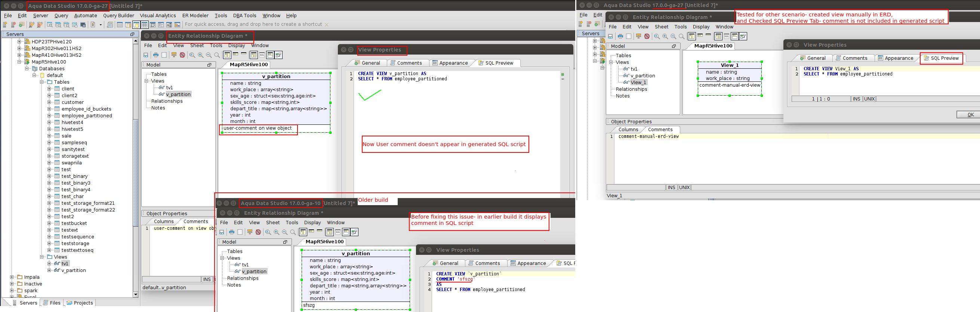The width and height of the screenshot is (980, 312).
Task: Click the orange layout icon in the top-left window's diagram toolbar
Action: pos(174,55)
